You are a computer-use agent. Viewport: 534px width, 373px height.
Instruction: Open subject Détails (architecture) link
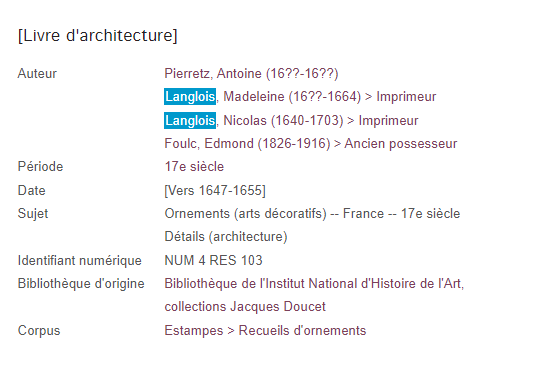click(226, 237)
